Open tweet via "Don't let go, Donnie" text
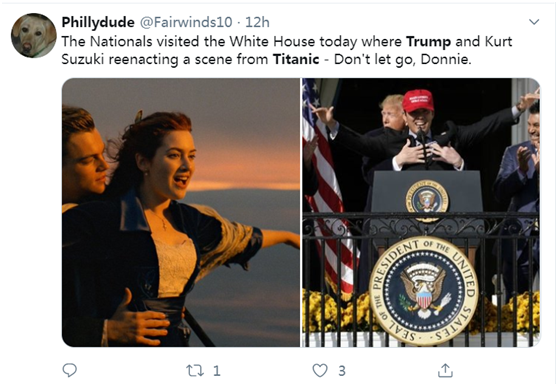 (x=402, y=59)
